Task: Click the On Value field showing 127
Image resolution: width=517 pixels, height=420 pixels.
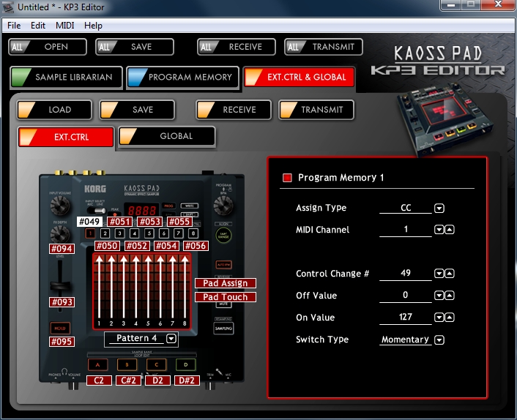Action: tap(406, 318)
